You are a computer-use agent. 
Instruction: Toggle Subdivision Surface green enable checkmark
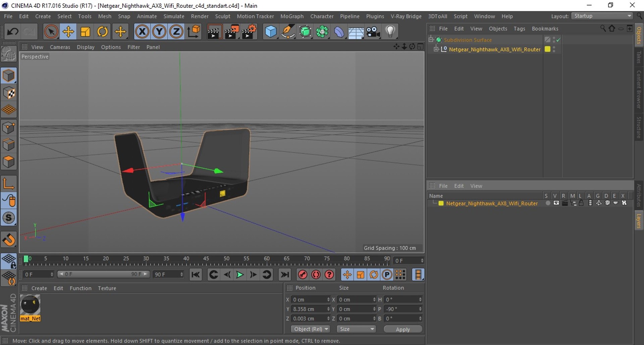pyautogui.click(x=558, y=40)
